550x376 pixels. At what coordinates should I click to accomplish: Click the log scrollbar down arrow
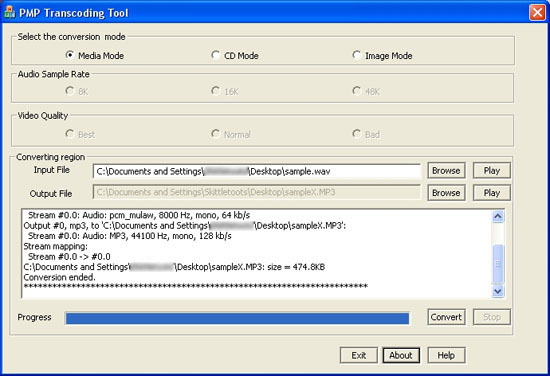[498, 291]
